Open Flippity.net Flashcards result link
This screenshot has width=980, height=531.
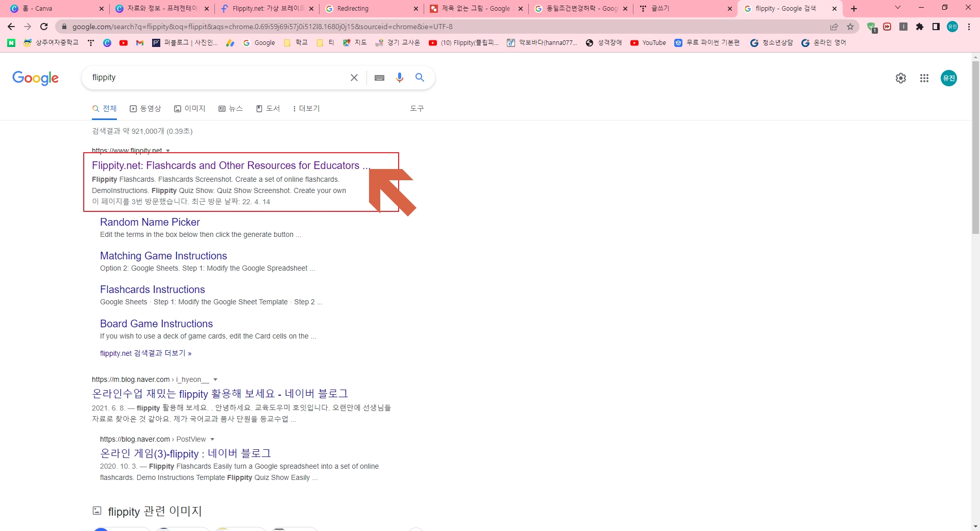pos(231,165)
